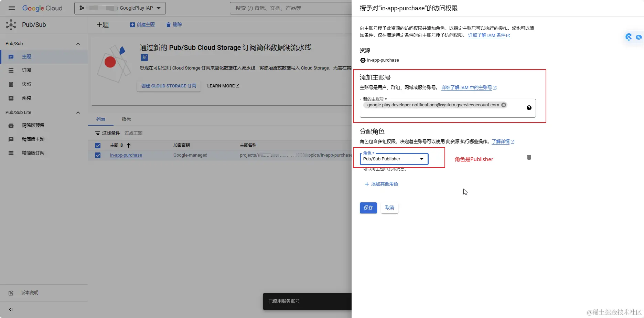Click the Pub/Sub product icon
The width and height of the screenshot is (644, 318).
pyautogui.click(x=11, y=25)
